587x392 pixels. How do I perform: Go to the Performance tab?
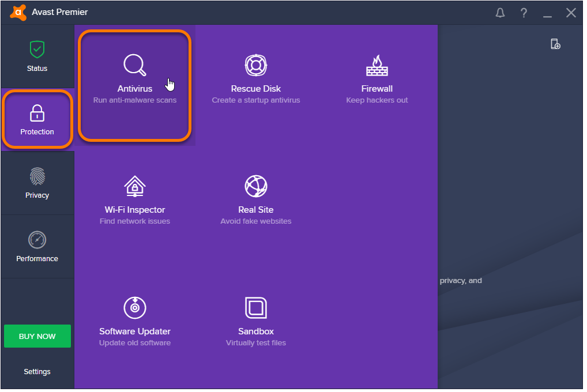point(37,247)
